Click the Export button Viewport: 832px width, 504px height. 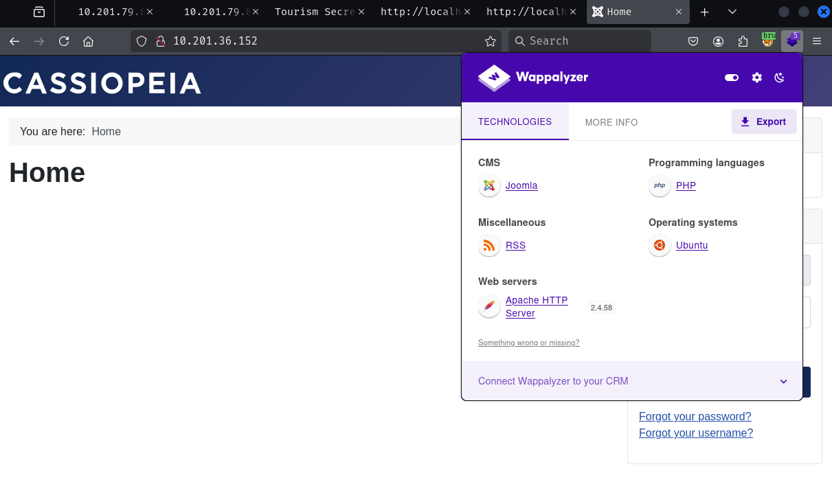[x=763, y=122]
